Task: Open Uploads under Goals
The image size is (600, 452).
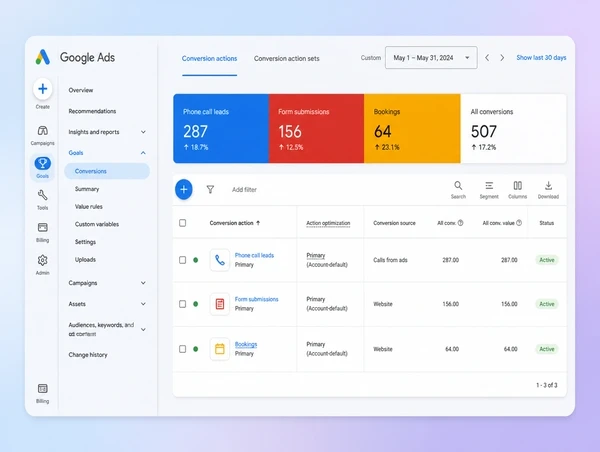Action: (x=85, y=259)
